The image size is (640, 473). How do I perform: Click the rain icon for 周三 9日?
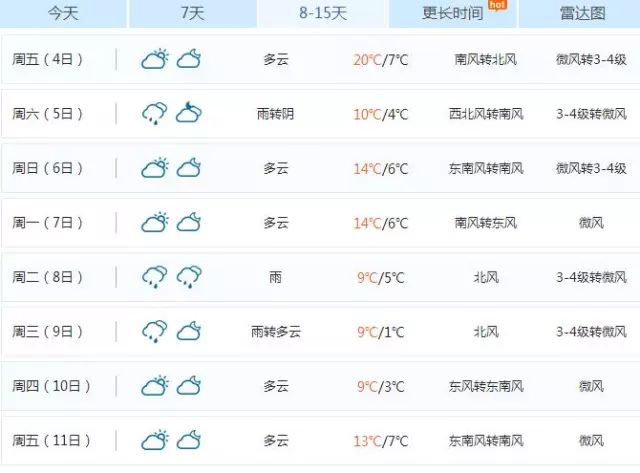pos(155,331)
